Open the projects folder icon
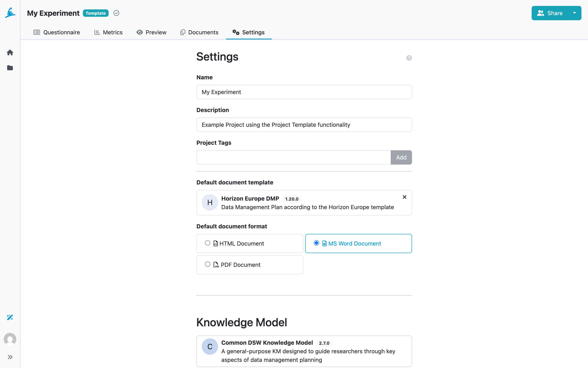This screenshot has width=588, height=368. [x=10, y=68]
